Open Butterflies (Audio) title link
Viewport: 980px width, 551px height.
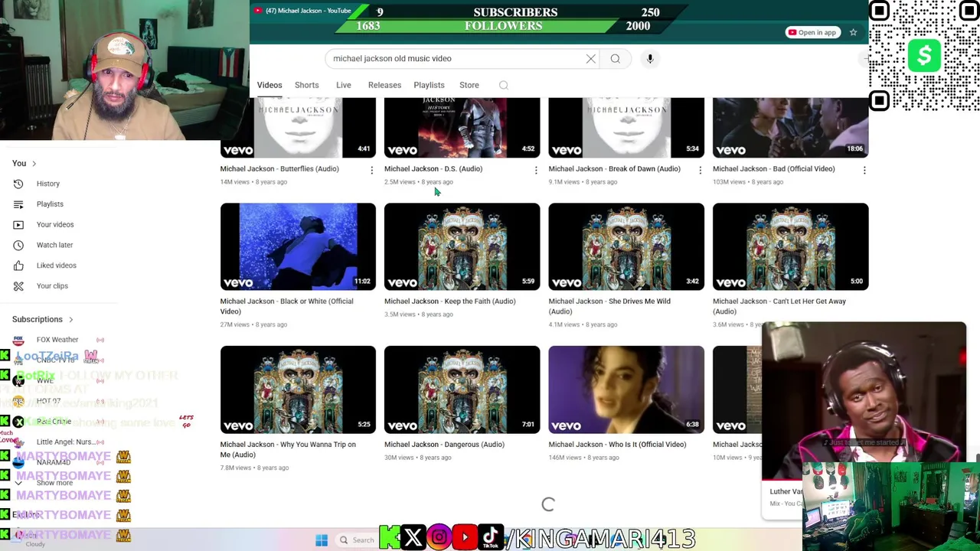(x=279, y=168)
